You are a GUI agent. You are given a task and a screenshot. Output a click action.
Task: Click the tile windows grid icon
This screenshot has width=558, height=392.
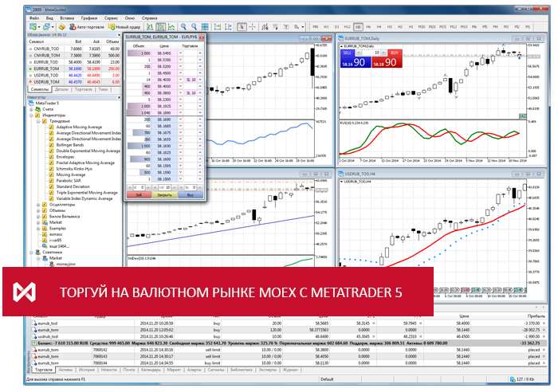point(205,26)
